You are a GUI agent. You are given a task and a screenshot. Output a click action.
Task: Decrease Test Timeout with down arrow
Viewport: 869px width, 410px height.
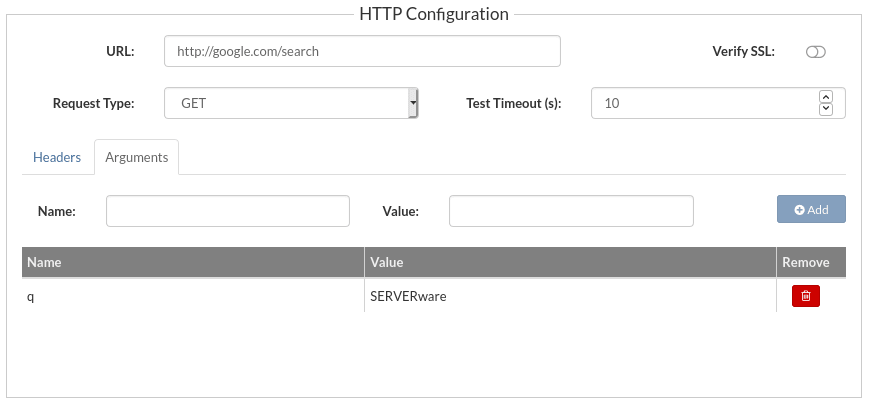pos(826,109)
